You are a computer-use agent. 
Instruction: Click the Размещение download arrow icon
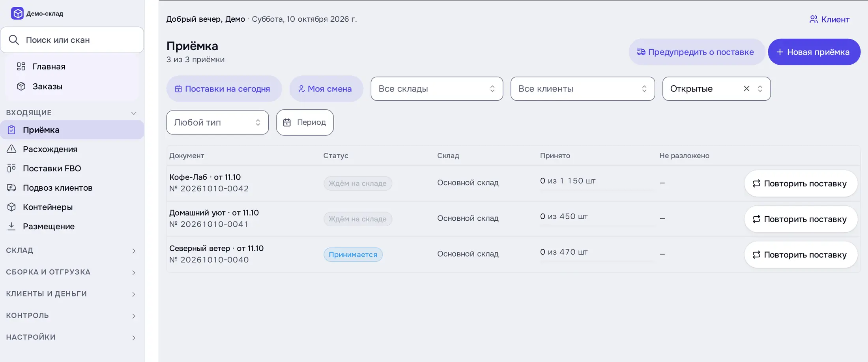coord(11,226)
